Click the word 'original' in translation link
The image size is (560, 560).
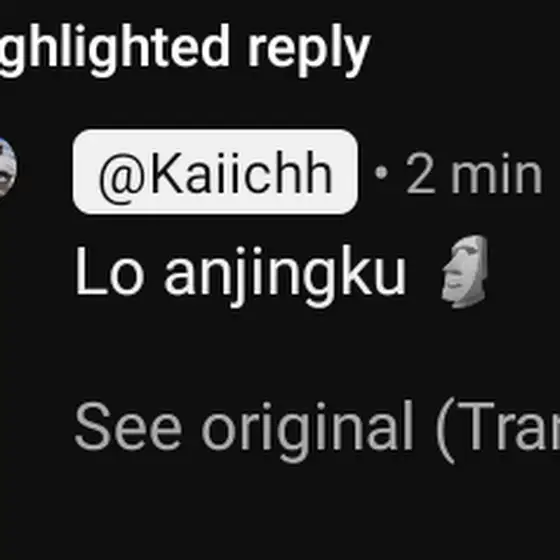click(x=308, y=430)
